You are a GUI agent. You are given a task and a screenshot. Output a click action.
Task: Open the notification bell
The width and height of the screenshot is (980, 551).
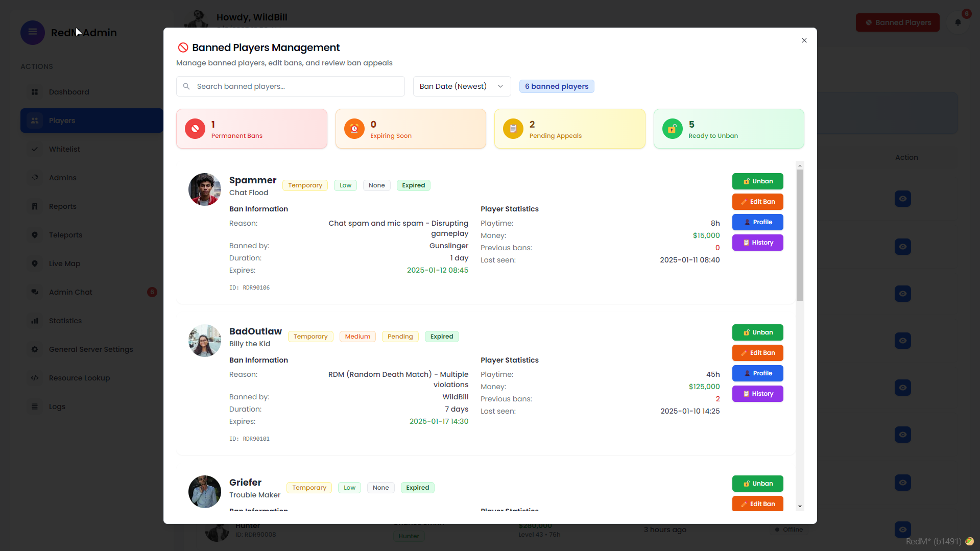tap(958, 22)
